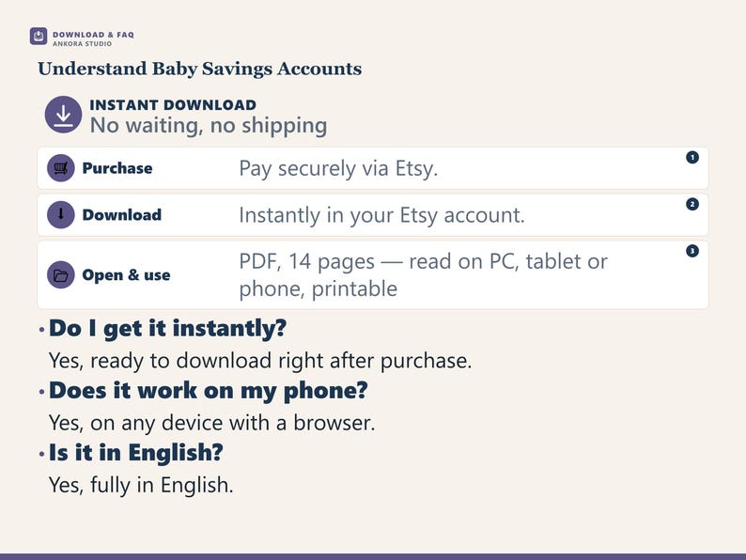Click the 'Is it in English?' question
Screen dimensions: 746x560
[x=136, y=453]
